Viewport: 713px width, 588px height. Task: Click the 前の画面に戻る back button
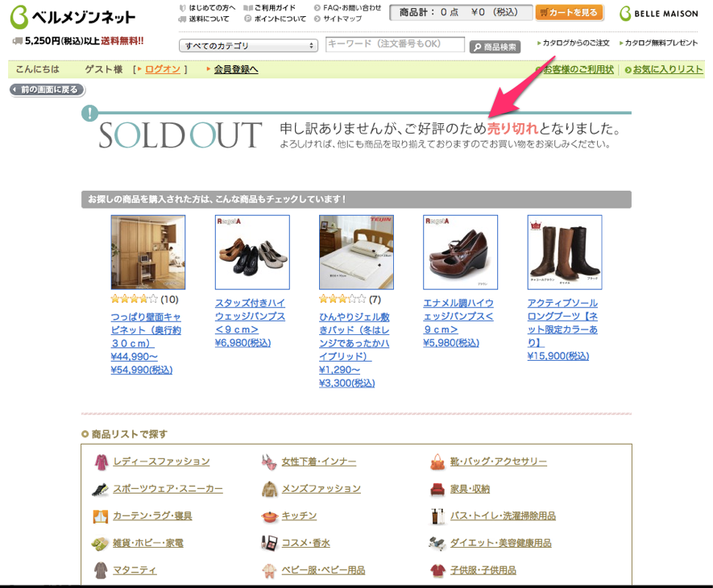(x=48, y=89)
